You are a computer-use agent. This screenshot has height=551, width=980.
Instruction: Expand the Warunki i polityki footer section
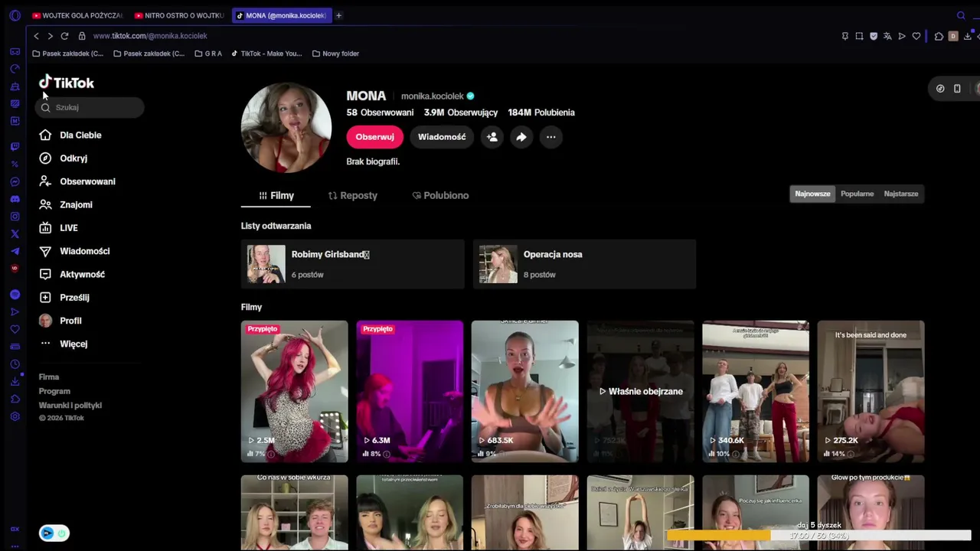tap(70, 405)
